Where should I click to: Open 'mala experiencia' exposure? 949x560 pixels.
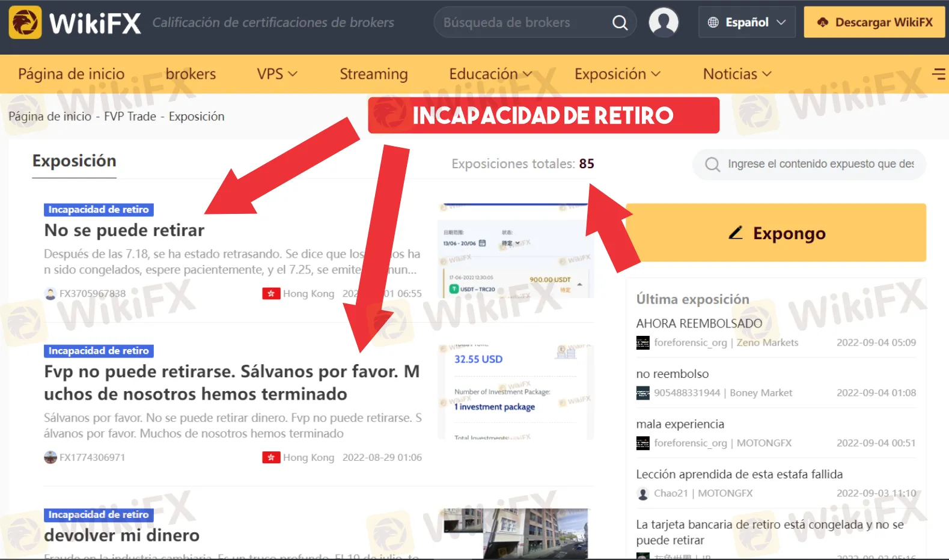pyautogui.click(x=680, y=424)
